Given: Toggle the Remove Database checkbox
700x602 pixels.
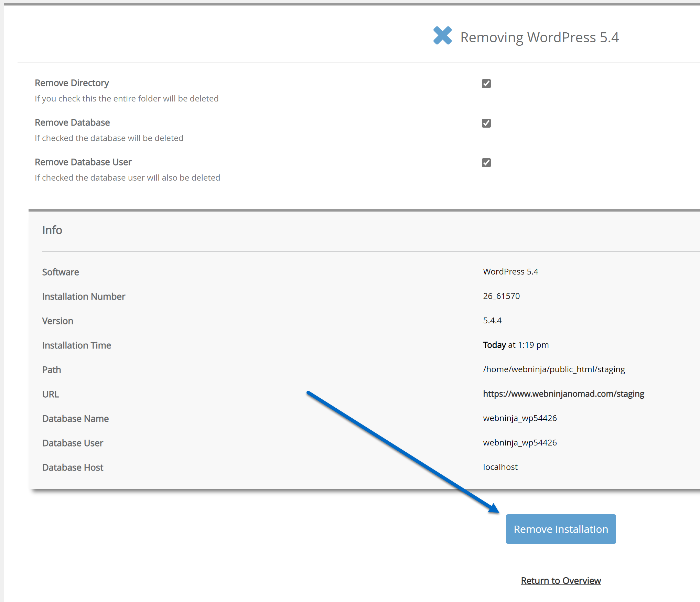Looking at the screenshot, I should (486, 123).
